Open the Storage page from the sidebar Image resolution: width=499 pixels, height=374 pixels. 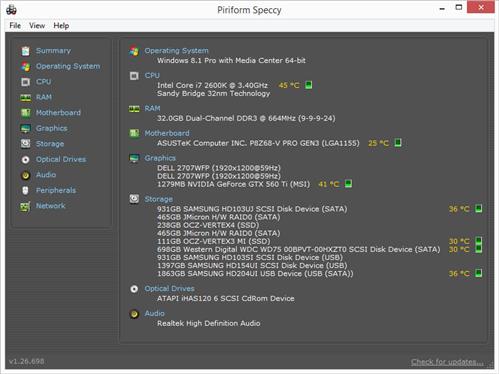click(50, 144)
